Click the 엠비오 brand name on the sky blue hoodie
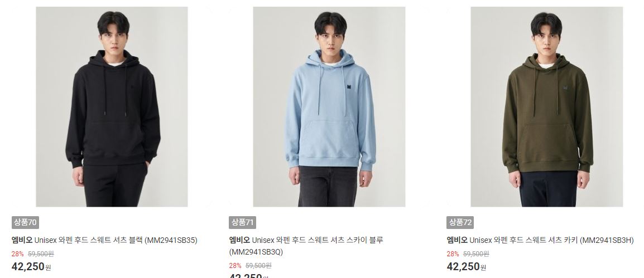The width and height of the screenshot is (644, 278). pyautogui.click(x=239, y=240)
